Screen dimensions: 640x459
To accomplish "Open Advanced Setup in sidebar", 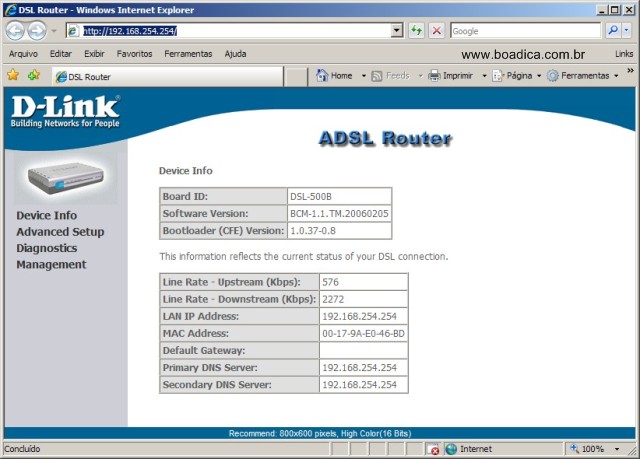I will click(60, 232).
